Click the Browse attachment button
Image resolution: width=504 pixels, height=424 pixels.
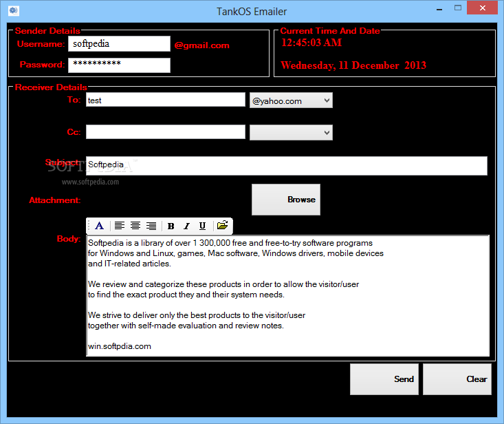click(x=286, y=200)
